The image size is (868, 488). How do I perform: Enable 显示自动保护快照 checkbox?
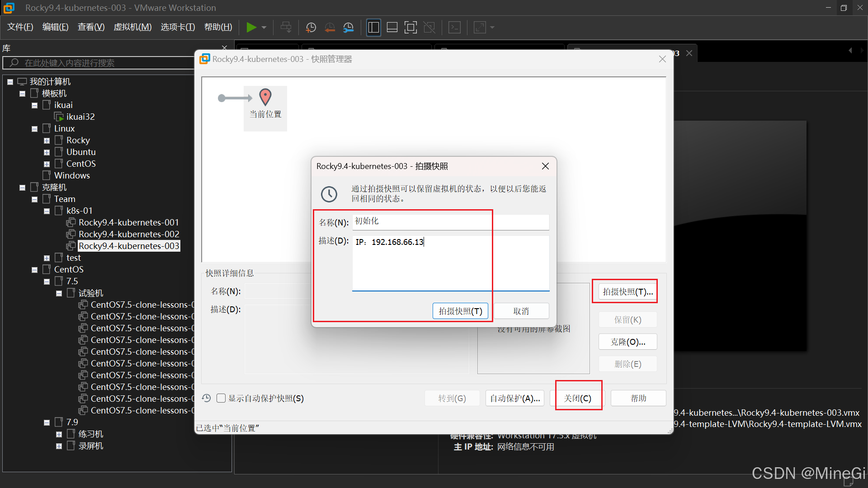(x=221, y=398)
